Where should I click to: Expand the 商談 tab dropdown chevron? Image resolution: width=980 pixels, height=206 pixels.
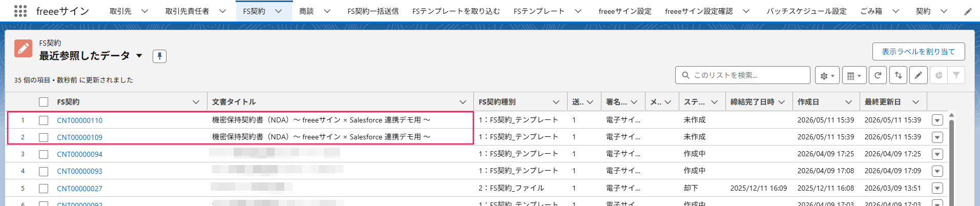[327, 11]
